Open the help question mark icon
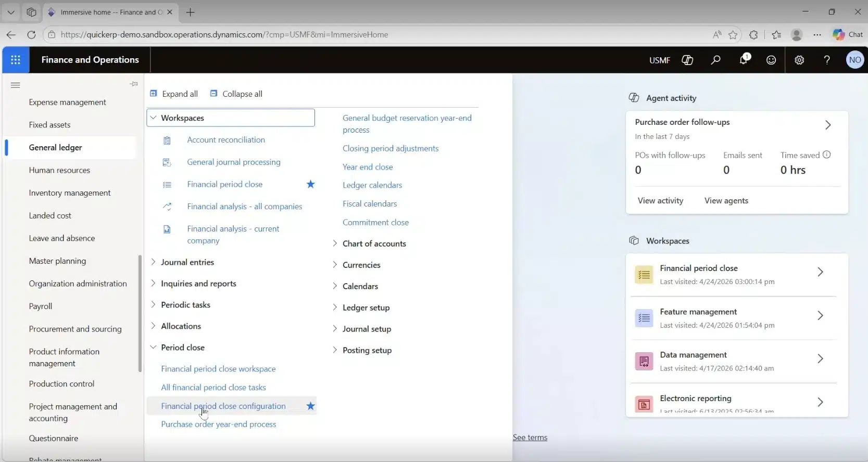Screen dimensions: 868x462 point(827,60)
